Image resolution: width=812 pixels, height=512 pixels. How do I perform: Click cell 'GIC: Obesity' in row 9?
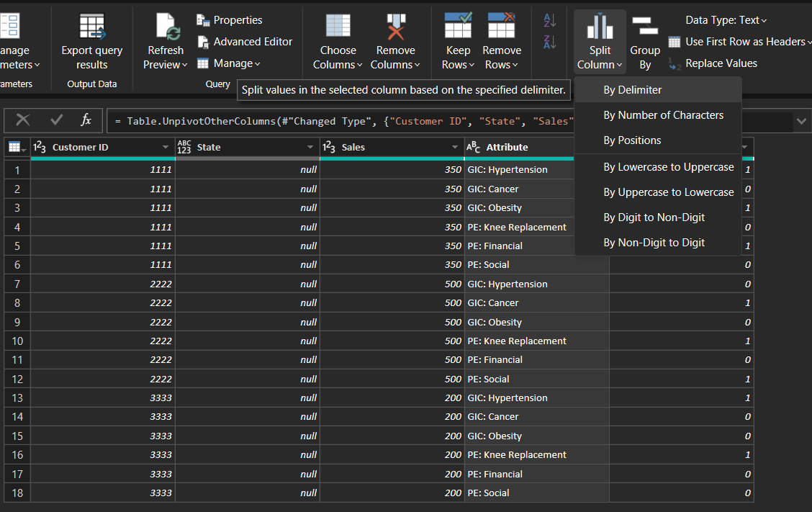point(536,323)
